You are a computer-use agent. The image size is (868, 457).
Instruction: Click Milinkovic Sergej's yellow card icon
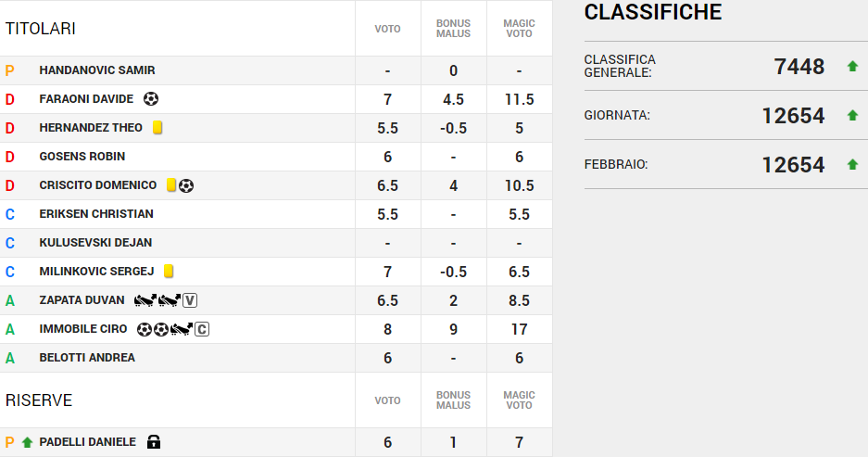coord(169,272)
